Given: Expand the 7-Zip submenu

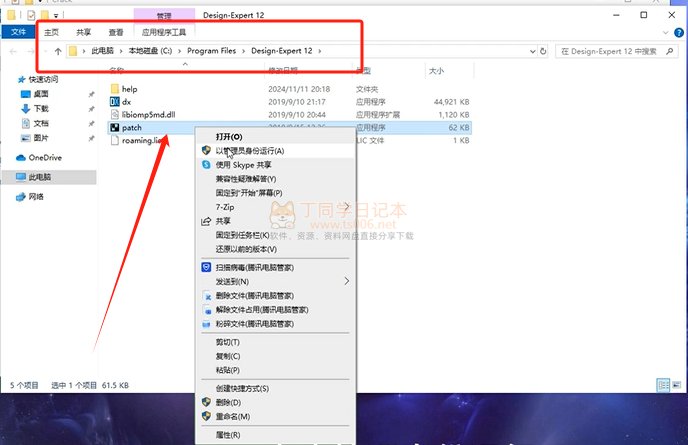Looking at the screenshot, I should coord(347,206).
